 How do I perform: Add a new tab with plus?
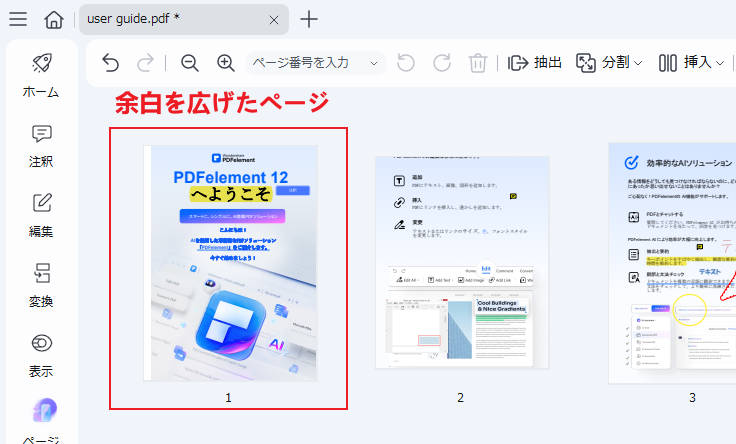pyautogui.click(x=309, y=19)
